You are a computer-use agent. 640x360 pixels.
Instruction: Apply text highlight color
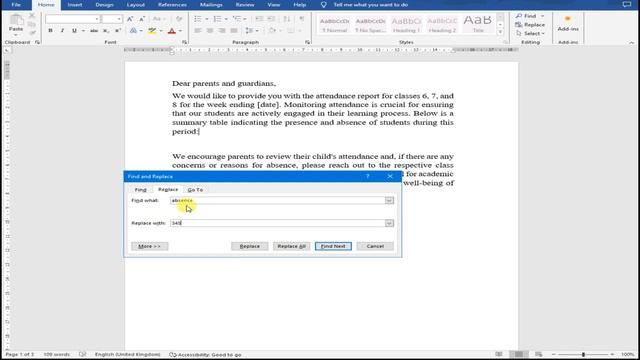(x=152, y=31)
